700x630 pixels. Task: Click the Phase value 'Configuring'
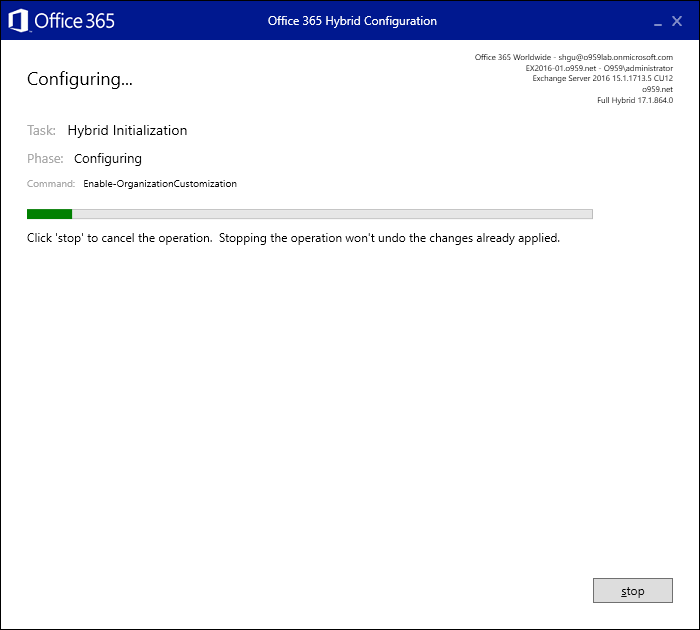pyautogui.click(x=108, y=159)
